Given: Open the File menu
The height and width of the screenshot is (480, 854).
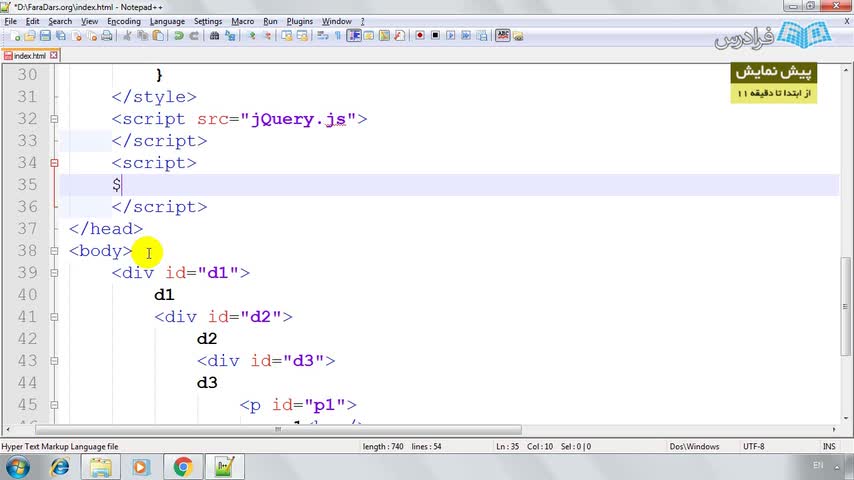Looking at the screenshot, I should click(10, 21).
